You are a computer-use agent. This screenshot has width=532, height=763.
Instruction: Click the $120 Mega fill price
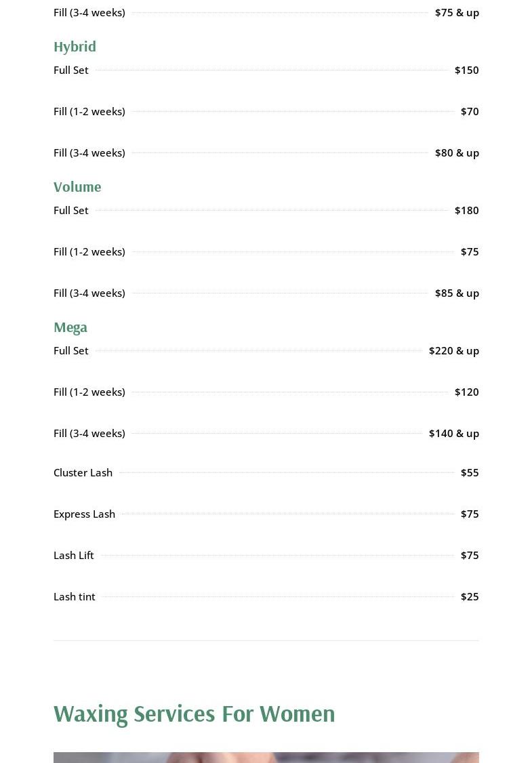[x=466, y=392]
